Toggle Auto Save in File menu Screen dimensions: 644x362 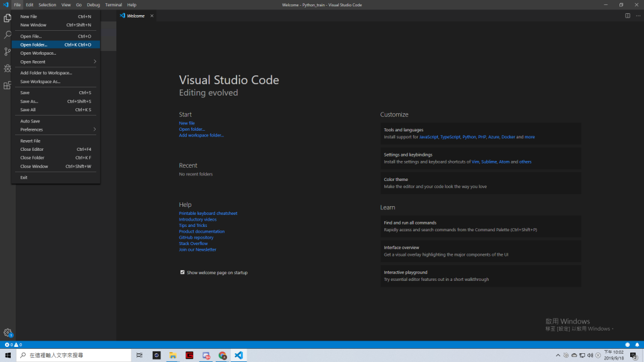[x=55, y=121]
